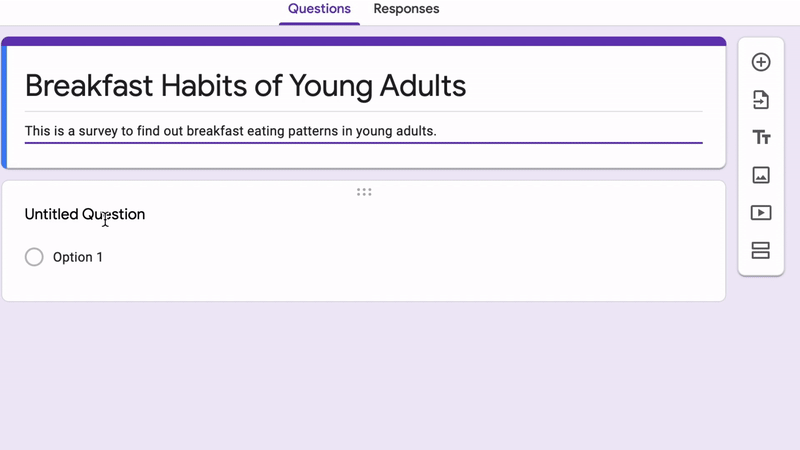This screenshot has height=450, width=800.
Task: Click the Add video icon
Action: pos(761,213)
